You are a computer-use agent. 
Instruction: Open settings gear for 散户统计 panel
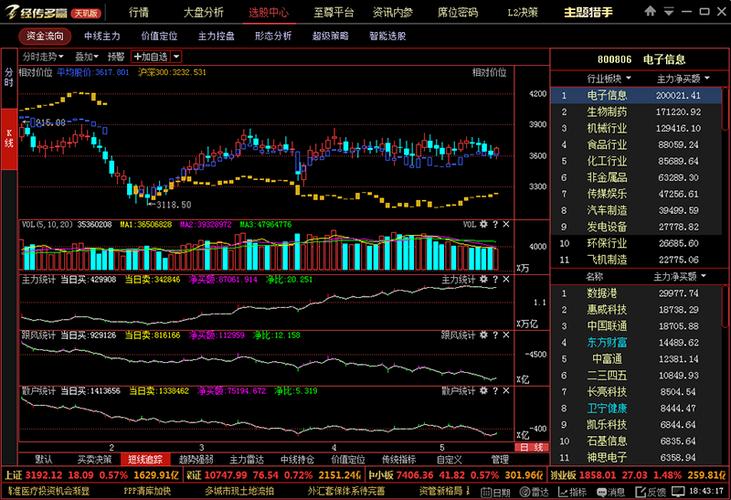pos(483,390)
